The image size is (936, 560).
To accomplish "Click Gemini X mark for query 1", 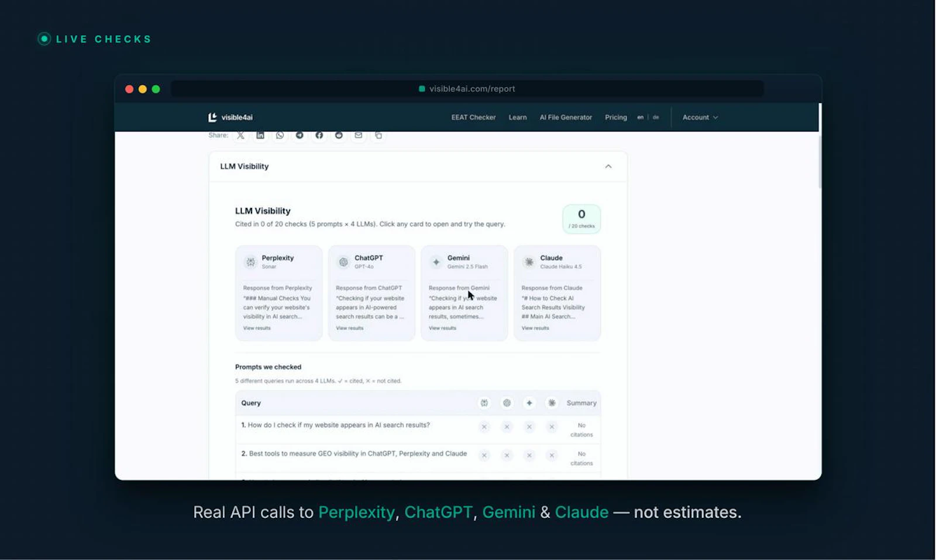I will pyautogui.click(x=529, y=427).
